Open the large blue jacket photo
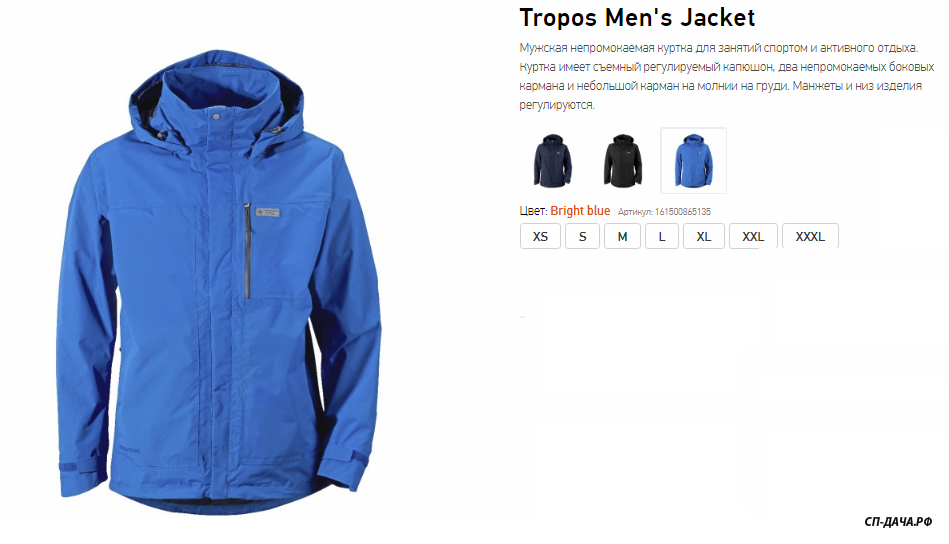The height and width of the screenshot is (544, 949). click(x=218, y=281)
